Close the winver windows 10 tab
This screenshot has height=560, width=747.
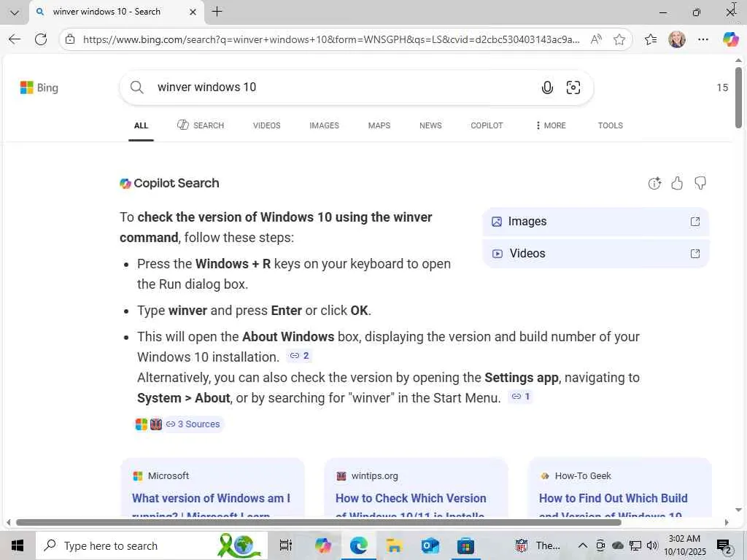tap(193, 12)
